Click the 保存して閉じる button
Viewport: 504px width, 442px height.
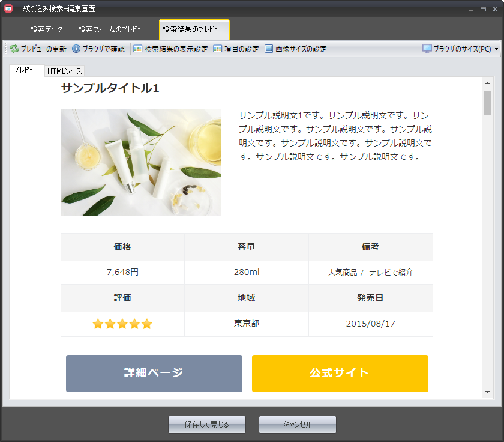(x=207, y=425)
